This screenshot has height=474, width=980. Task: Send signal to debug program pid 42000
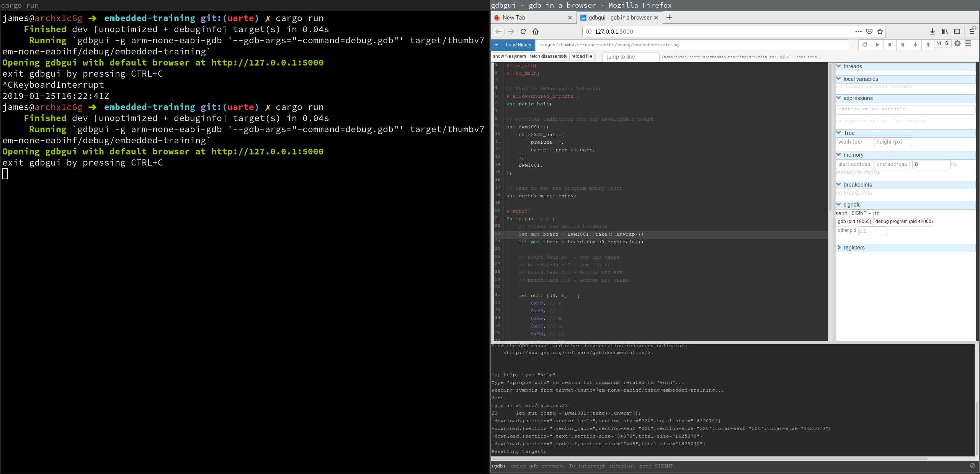click(x=903, y=222)
